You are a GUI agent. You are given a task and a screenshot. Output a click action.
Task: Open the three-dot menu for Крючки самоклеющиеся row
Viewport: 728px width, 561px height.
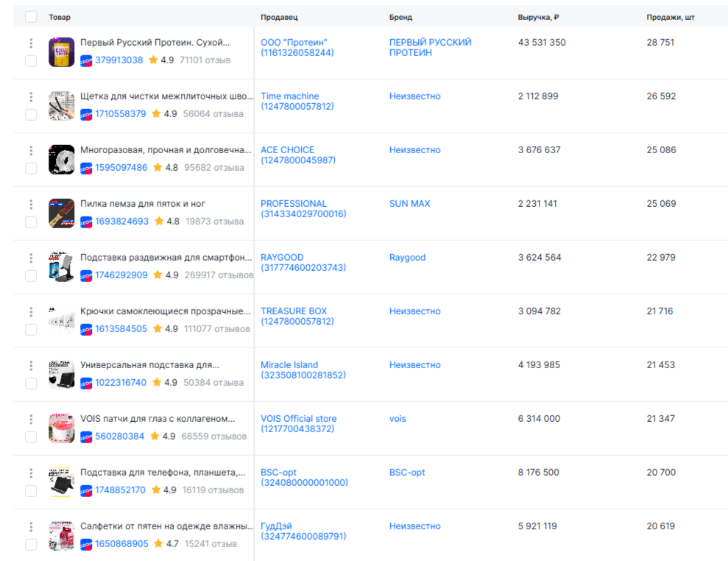(31, 311)
